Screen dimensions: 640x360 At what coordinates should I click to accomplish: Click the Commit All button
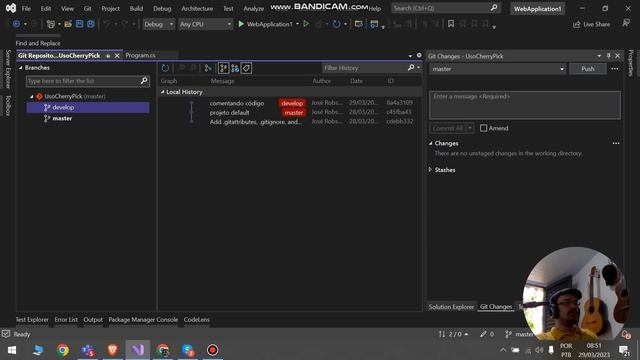(448, 128)
